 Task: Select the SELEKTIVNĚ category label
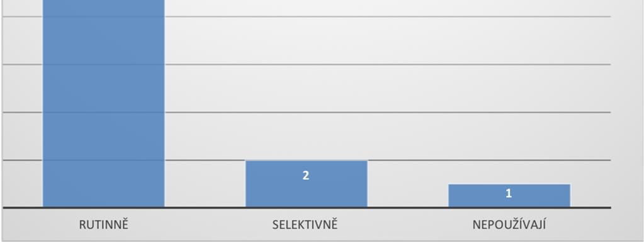click(x=305, y=225)
